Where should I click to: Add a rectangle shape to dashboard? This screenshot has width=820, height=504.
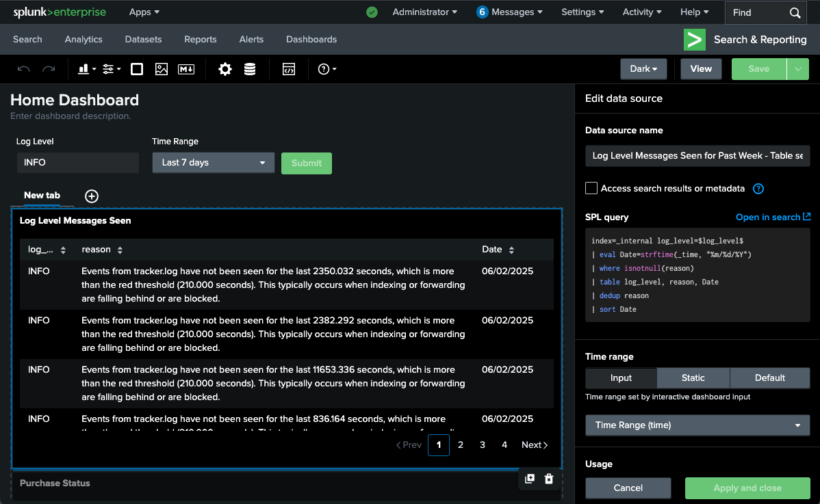pyautogui.click(x=137, y=69)
